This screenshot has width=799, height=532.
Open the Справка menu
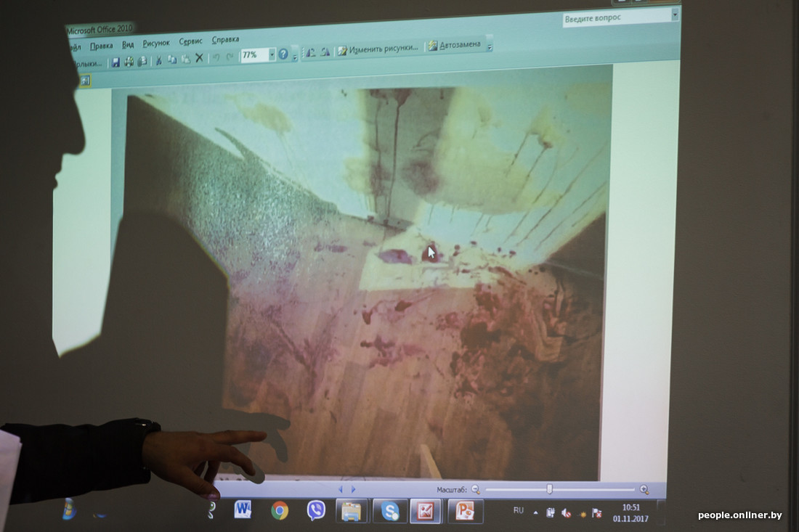click(x=225, y=40)
